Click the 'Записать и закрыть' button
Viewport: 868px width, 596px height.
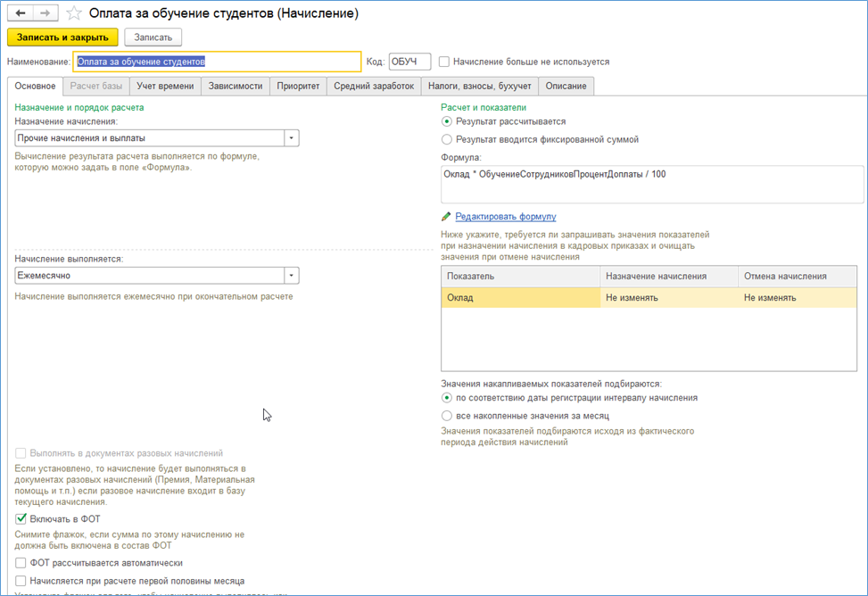[62, 37]
